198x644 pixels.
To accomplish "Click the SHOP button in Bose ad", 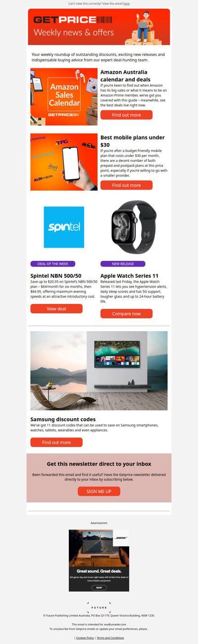I will (99, 588).
